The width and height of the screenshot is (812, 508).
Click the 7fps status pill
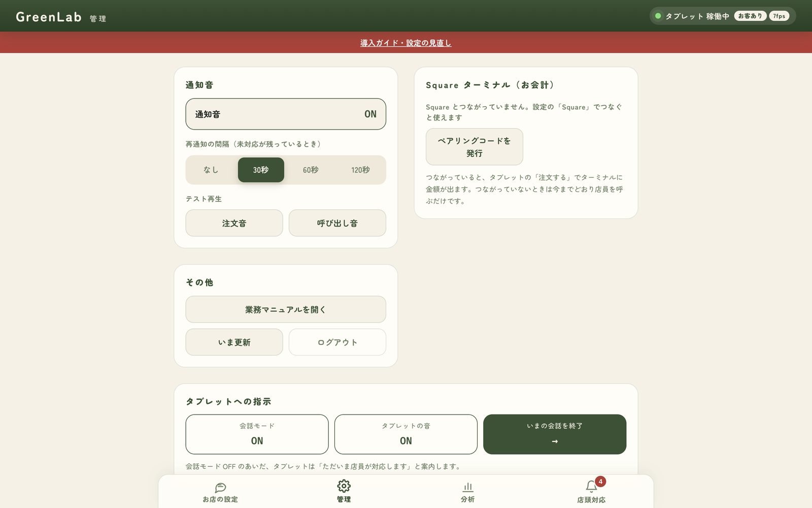click(x=779, y=16)
